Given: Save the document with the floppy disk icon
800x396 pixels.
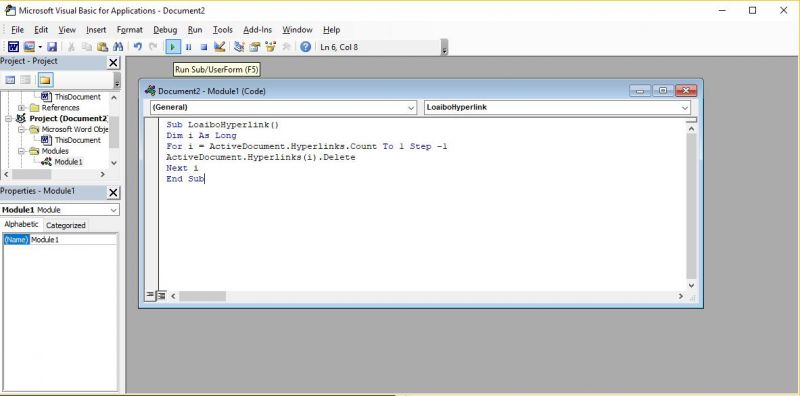Looking at the screenshot, I should click(x=52, y=47).
